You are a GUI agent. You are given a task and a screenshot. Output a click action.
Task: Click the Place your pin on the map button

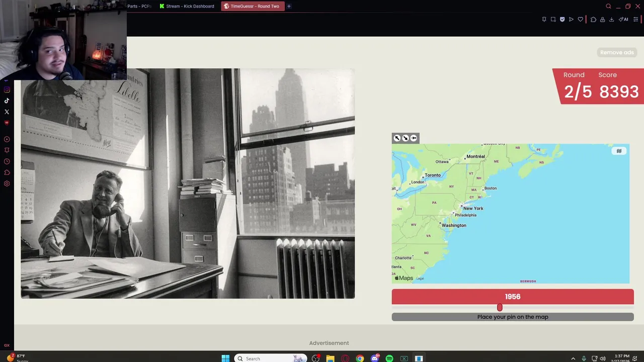click(x=513, y=317)
